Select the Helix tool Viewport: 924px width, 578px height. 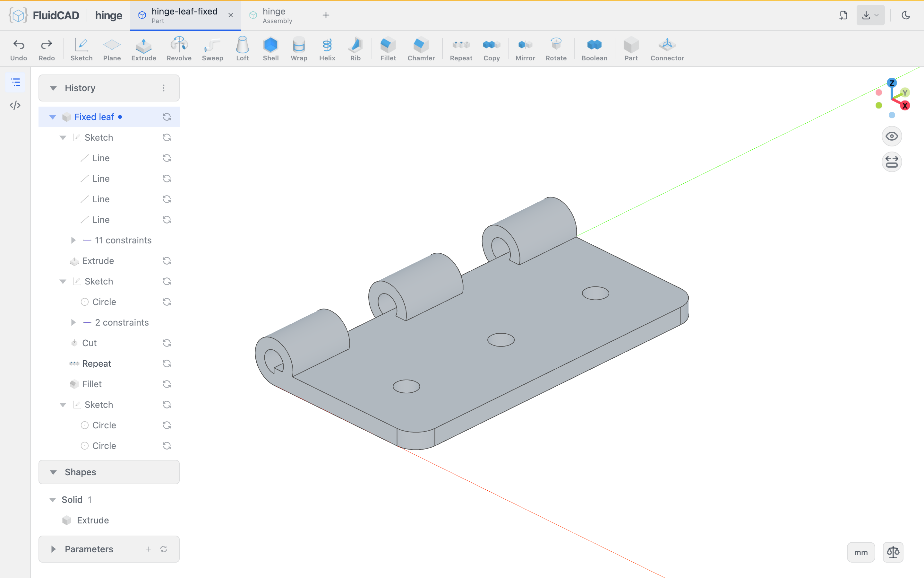point(327,49)
